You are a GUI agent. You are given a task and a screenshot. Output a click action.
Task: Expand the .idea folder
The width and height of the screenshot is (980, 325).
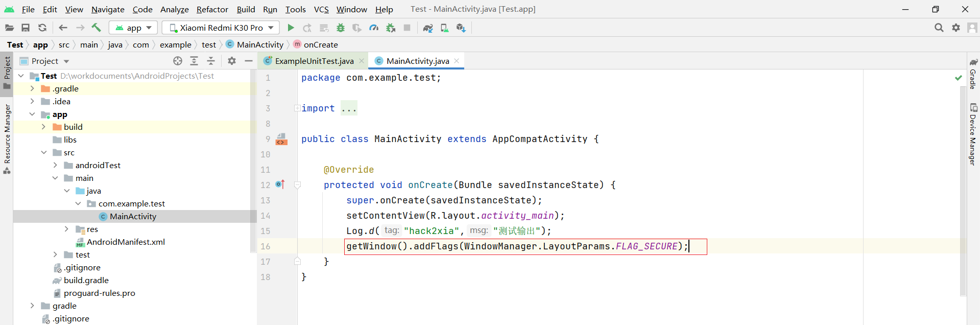pos(32,101)
